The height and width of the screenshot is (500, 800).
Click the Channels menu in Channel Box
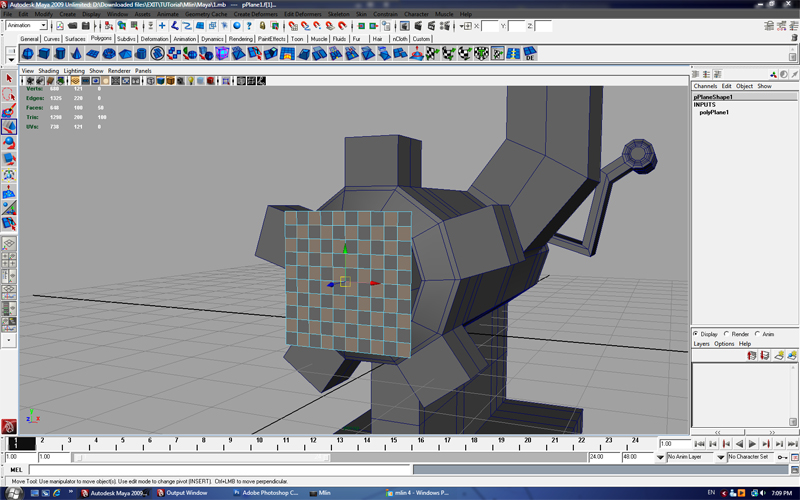[x=705, y=86]
